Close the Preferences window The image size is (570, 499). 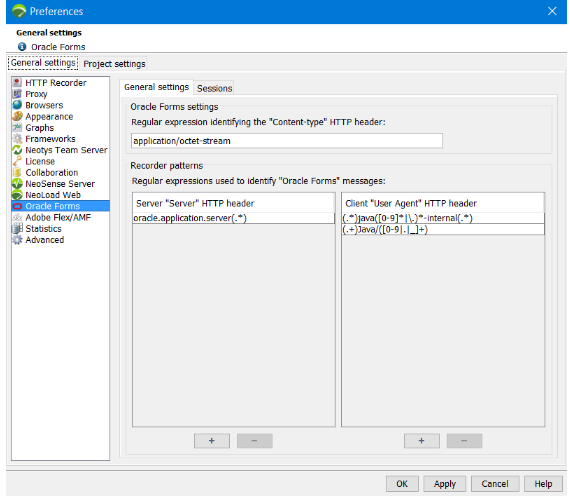pos(552,11)
